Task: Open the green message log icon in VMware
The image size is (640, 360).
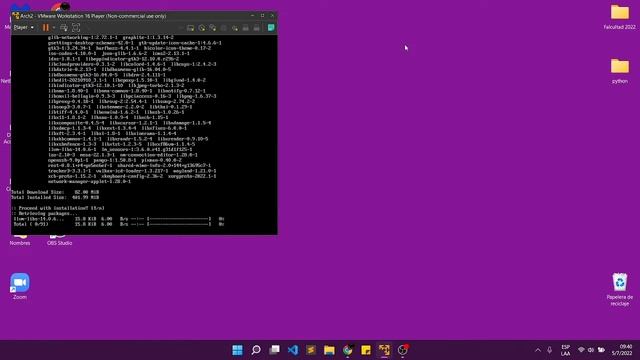Action: 271,28
